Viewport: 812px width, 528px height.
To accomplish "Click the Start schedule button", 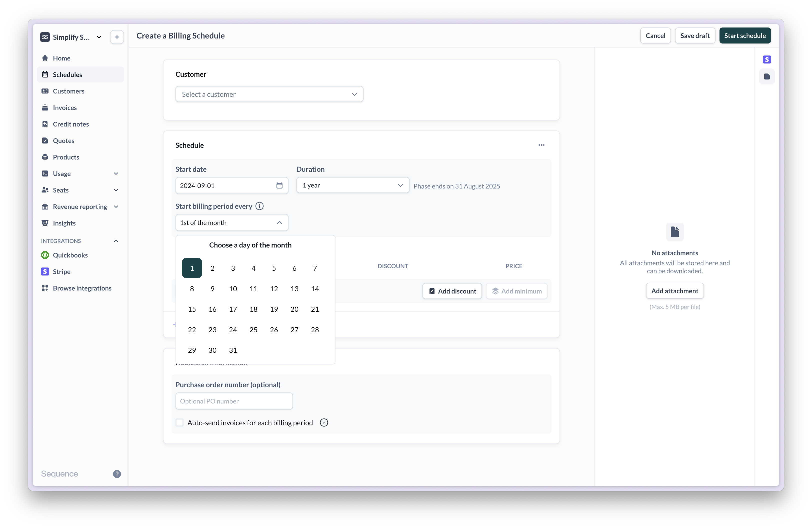I will click(x=745, y=35).
